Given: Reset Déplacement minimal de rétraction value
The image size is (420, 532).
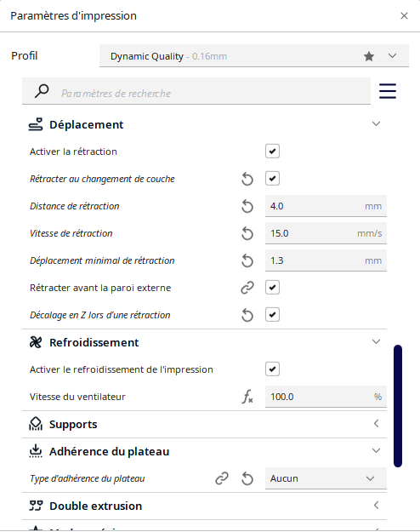Looking at the screenshot, I should point(247,260).
